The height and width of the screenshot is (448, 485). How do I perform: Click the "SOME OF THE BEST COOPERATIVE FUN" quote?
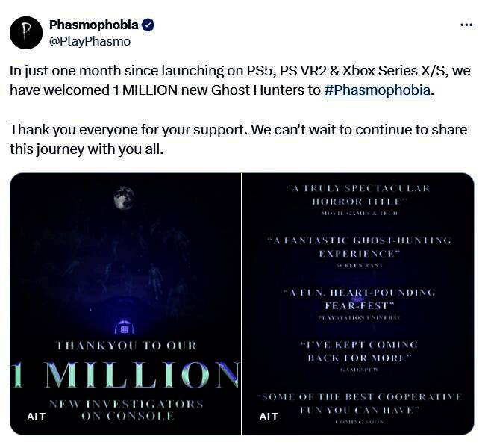(359, 404)
